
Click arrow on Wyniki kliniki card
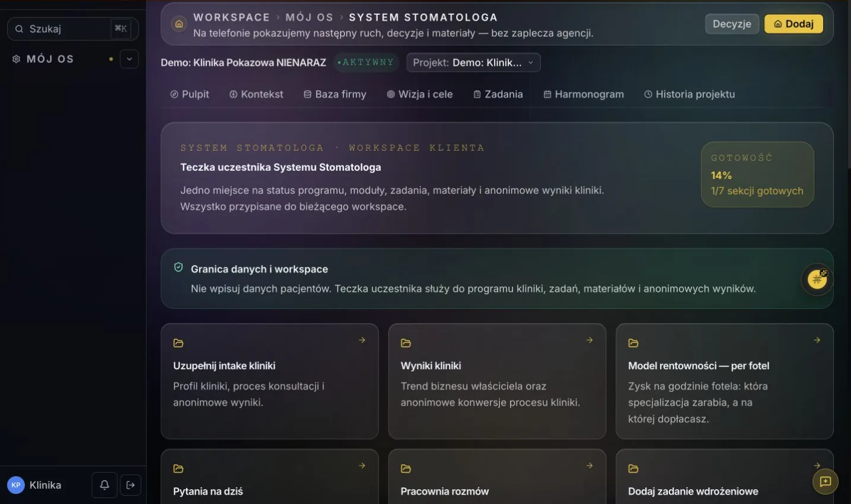(x=589, y=340)
